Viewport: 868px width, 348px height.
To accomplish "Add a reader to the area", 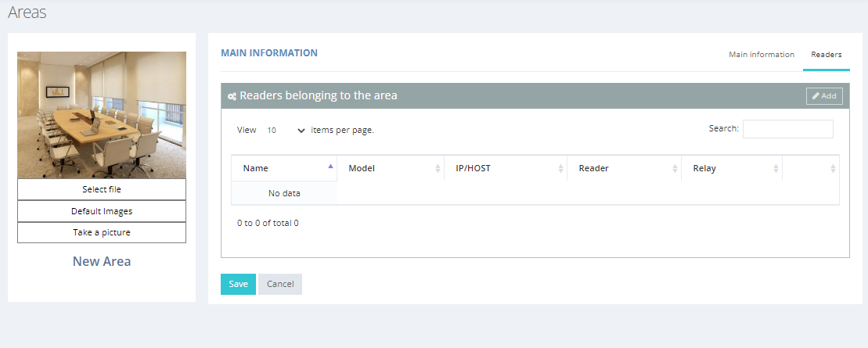I will click(824, 95).
